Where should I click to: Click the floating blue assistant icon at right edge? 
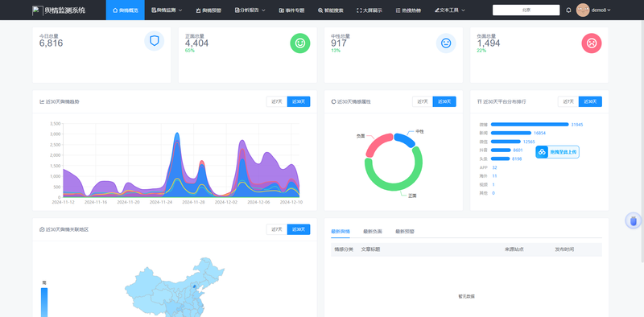(634, 221)
